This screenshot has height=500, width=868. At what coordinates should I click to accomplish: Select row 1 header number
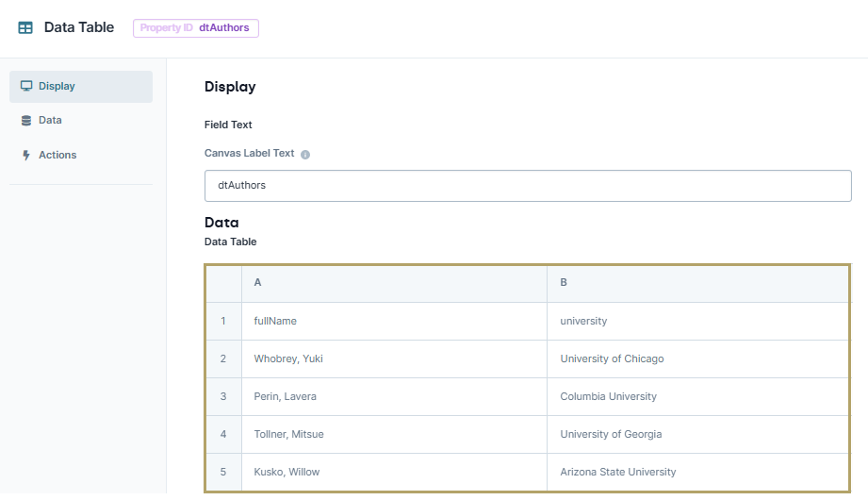pos(223,321)
